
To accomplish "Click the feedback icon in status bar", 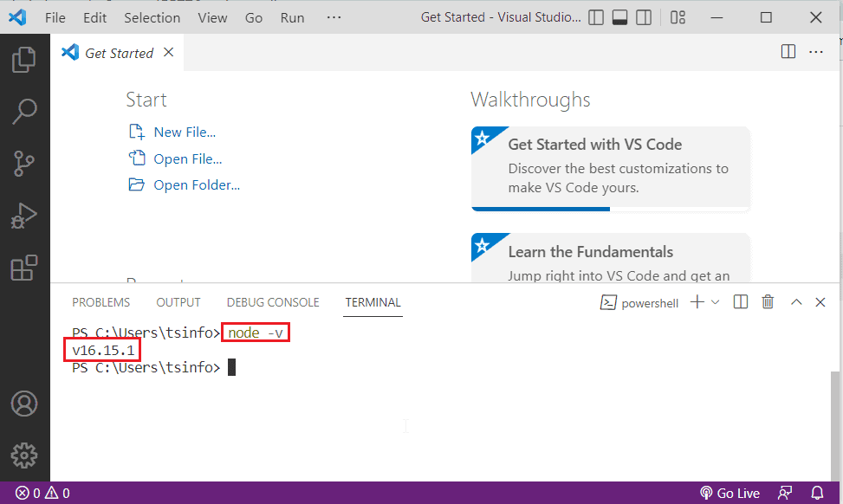I will [784, 493].
